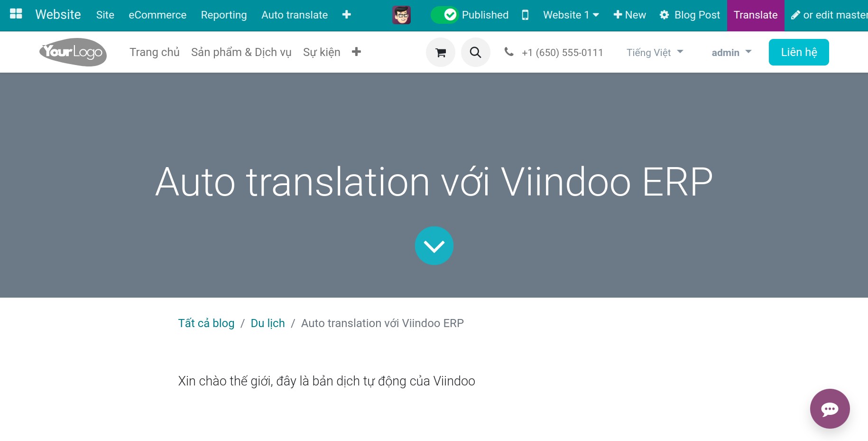Go to Trang chủ page
This screenshot has height=441, width=868.
pyautogui.click(x=155, y=52)
